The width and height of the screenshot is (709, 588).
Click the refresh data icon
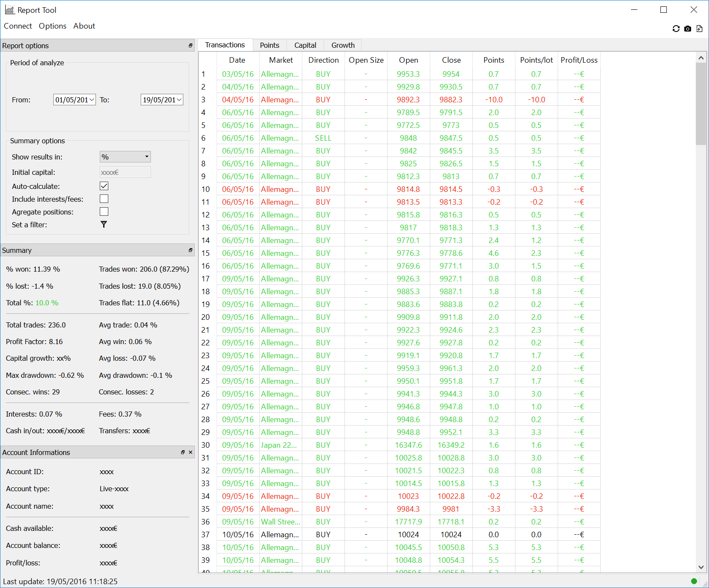[x=676, y=29]
